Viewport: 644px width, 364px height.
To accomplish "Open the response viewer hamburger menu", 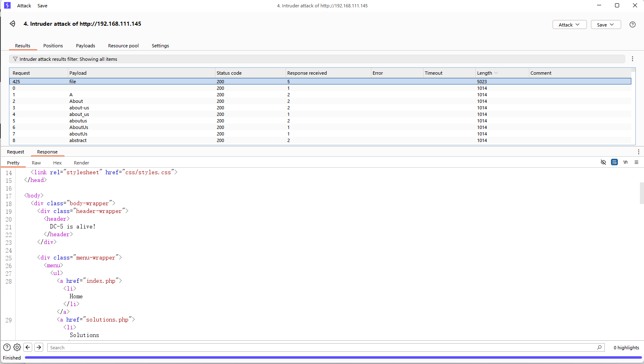I will pyautogui.click(x=636, y=162).
